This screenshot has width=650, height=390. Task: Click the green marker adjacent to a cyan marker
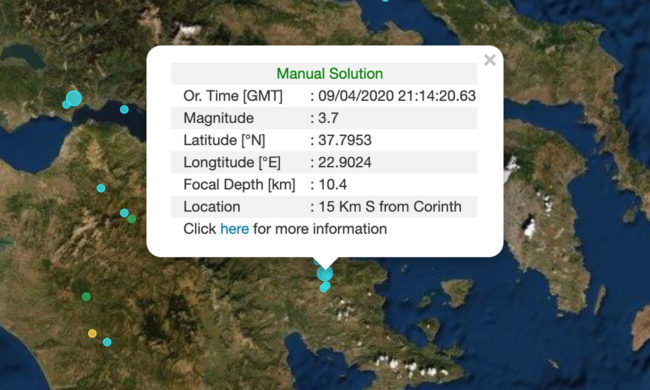point(131,219)
